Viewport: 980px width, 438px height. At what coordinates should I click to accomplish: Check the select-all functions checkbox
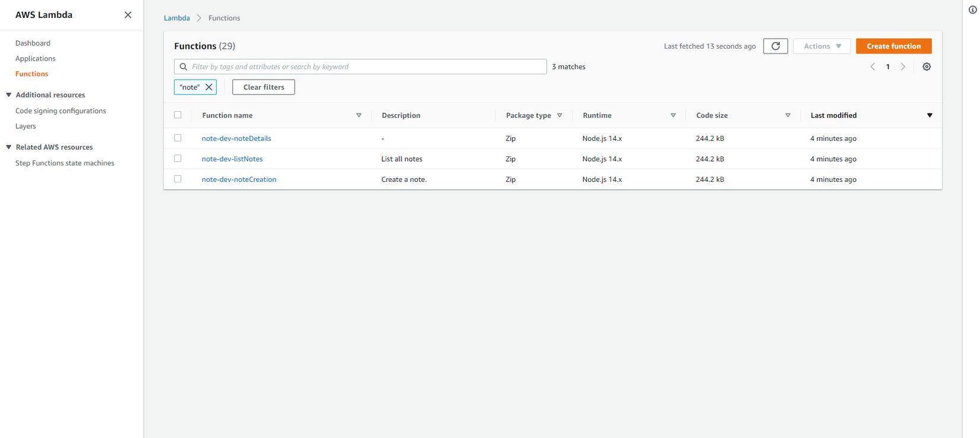tap(178, 115)
